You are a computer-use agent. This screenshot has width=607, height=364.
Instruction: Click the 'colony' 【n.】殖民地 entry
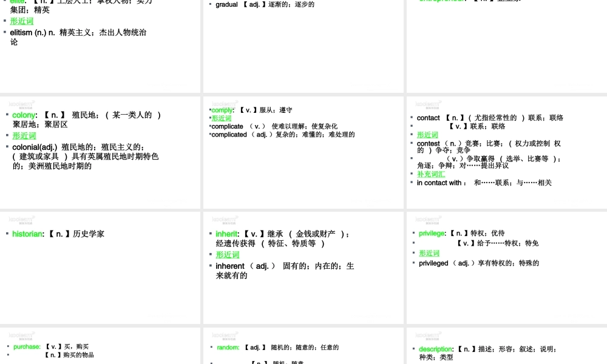click(x=87, y=120)
